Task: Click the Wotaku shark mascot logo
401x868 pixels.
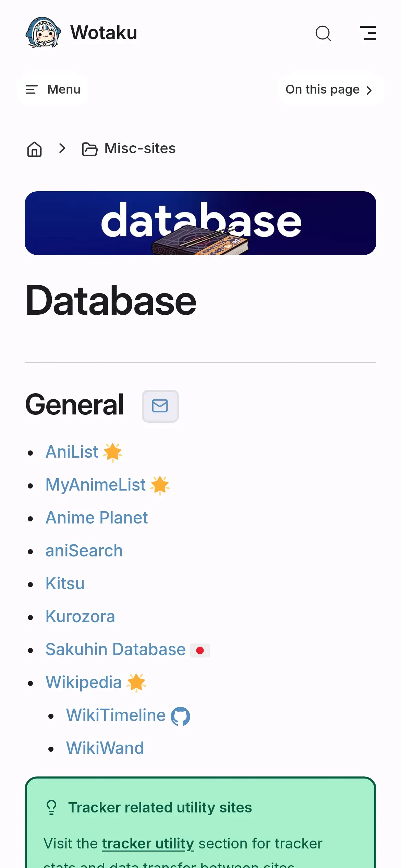Action: (43, 33)
